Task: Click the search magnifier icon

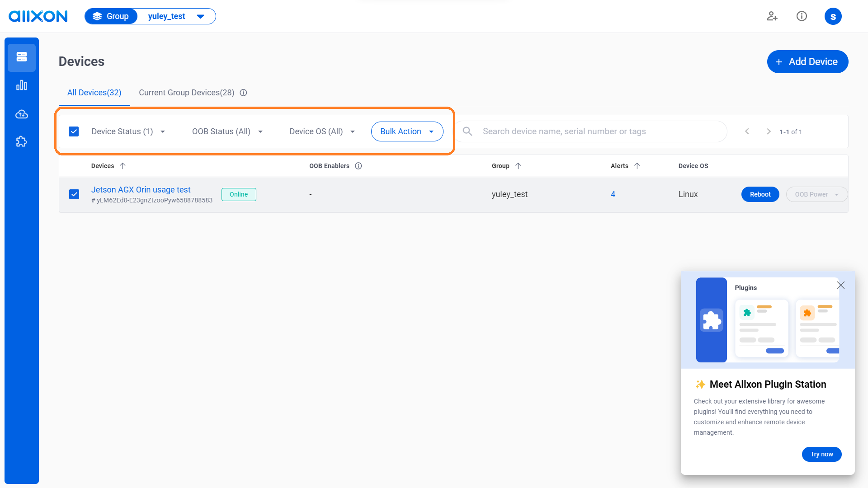Action: tap(467, 131)
